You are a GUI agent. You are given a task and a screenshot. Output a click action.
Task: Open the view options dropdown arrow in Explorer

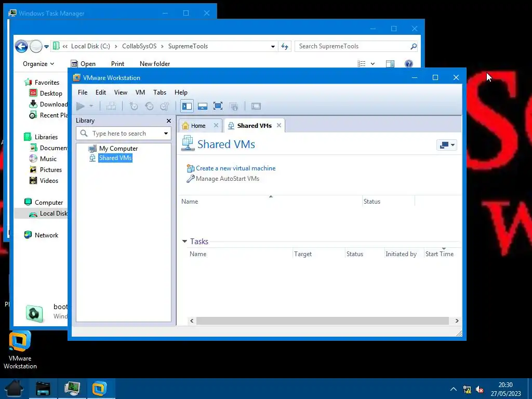(x=373, y=64)
